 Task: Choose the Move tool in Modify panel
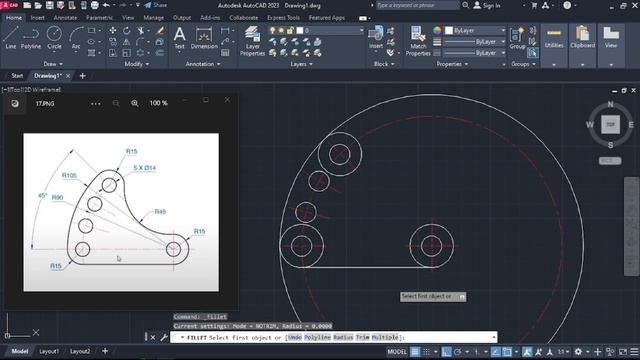[113, 31]
